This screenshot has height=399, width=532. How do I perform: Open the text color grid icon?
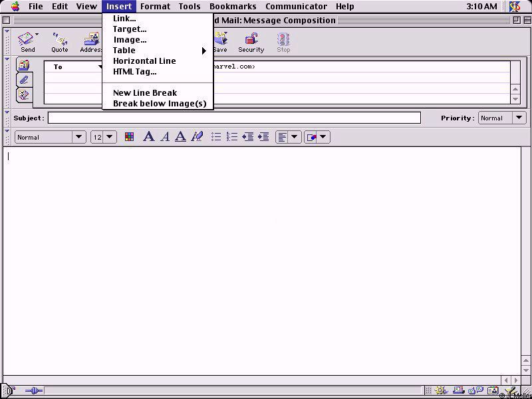click(x=129, y=137)
